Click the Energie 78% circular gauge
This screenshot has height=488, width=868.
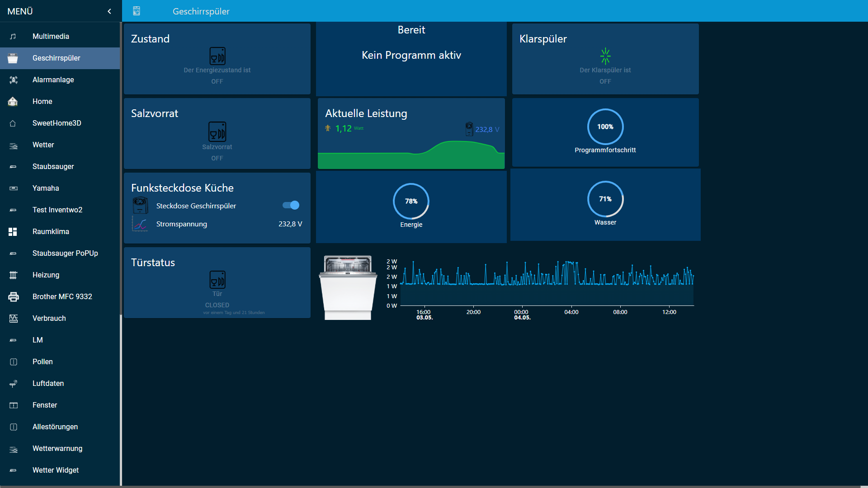click(x=410, y=202)
